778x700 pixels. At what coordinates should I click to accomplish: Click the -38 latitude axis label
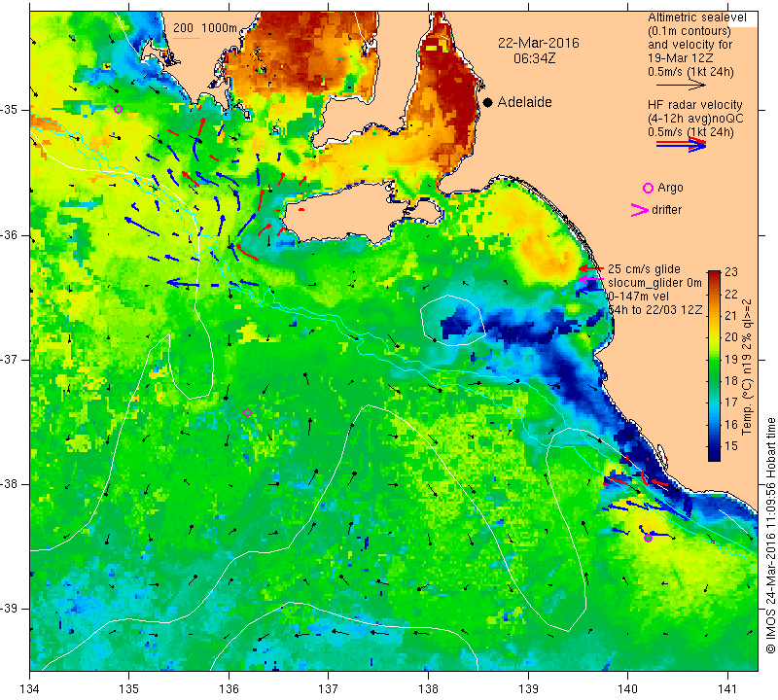pyautogui.click(x=10, y=484)
